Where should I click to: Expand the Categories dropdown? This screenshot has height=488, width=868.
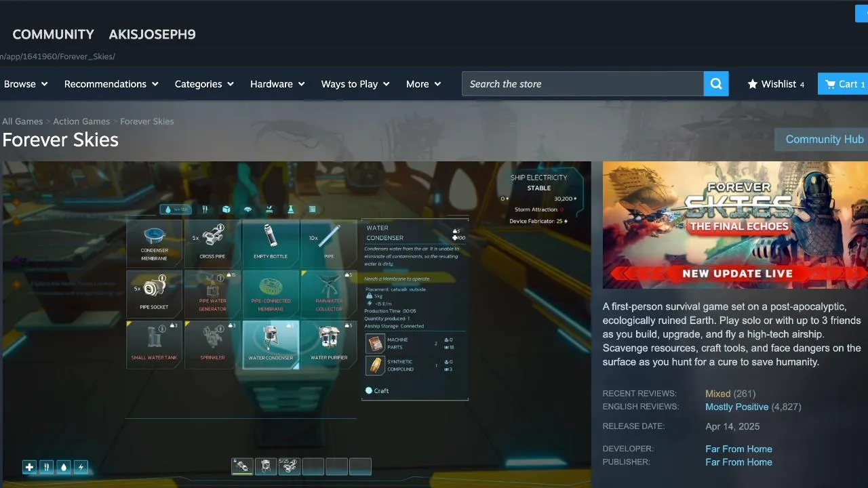(x=204, y=84)
